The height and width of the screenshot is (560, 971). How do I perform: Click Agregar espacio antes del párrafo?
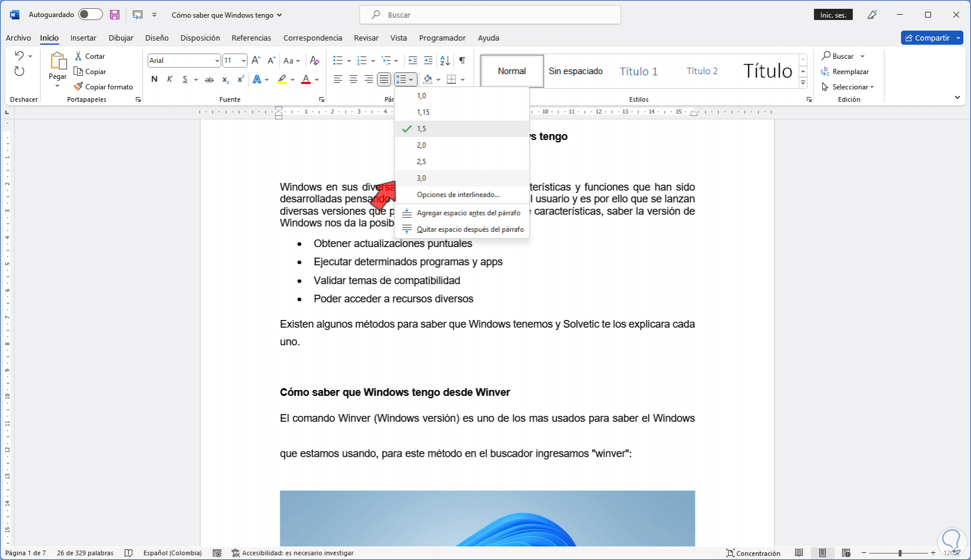point(462,213)
